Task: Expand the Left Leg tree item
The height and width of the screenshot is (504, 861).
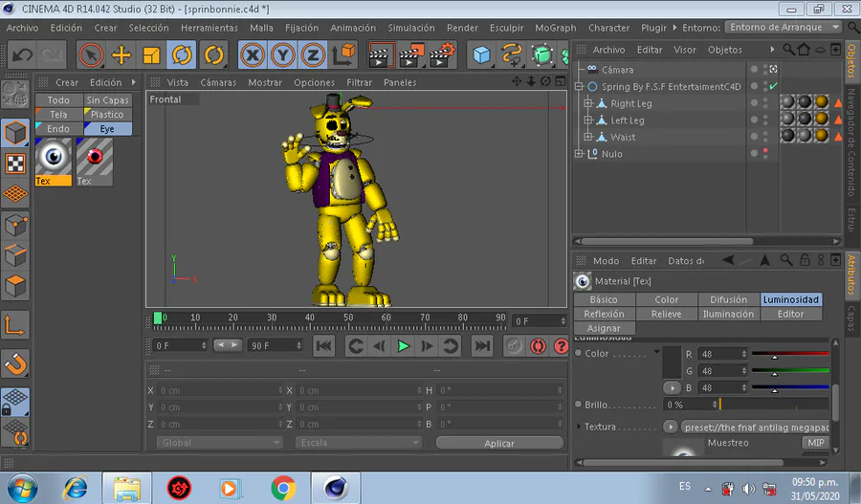Action: [x=587, y=121]
